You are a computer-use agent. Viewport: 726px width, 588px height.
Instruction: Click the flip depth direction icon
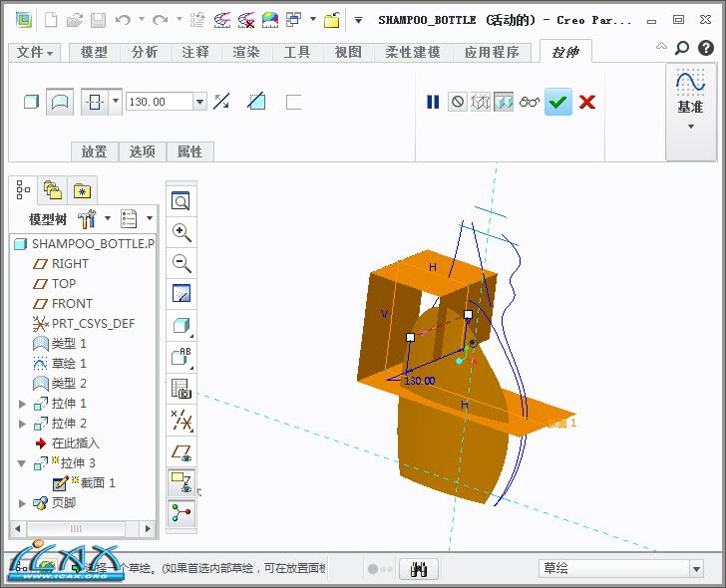coord(221,102)
